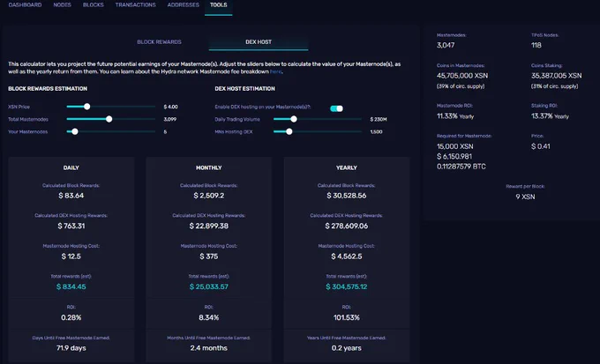Click daily block rewards $ 83.64
The image size is (600, 364).
pos(71,196)
